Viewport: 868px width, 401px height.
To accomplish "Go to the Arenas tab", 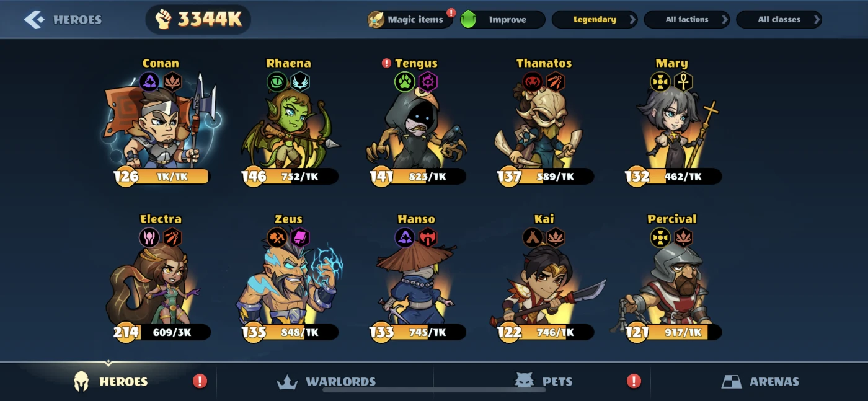I will 761,381.
